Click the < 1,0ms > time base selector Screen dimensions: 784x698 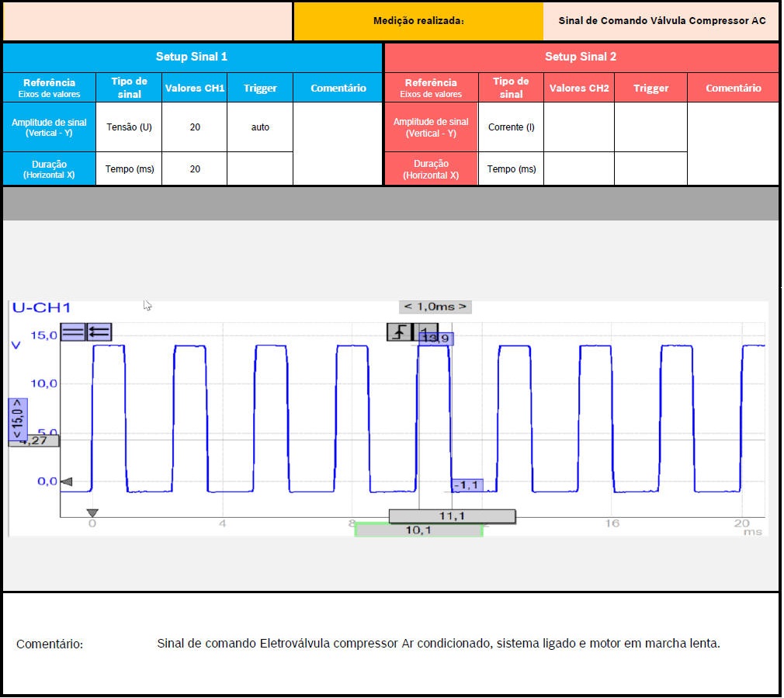click(x=435, y=307)
